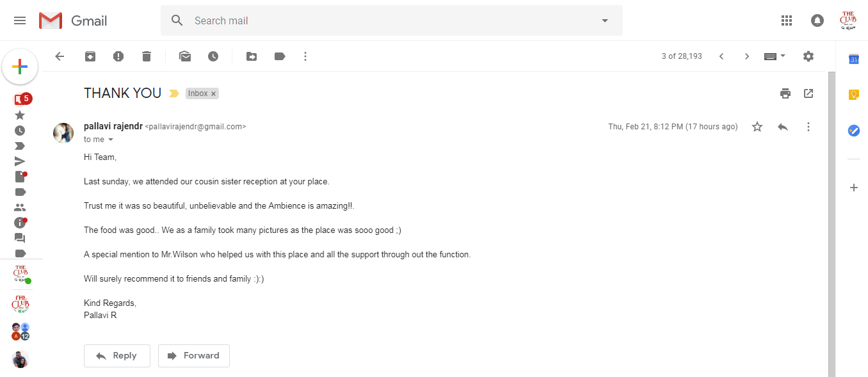This screenshot has width=868, height=377.
Task: Open the main menu hamburger
Action: [20, 20]
